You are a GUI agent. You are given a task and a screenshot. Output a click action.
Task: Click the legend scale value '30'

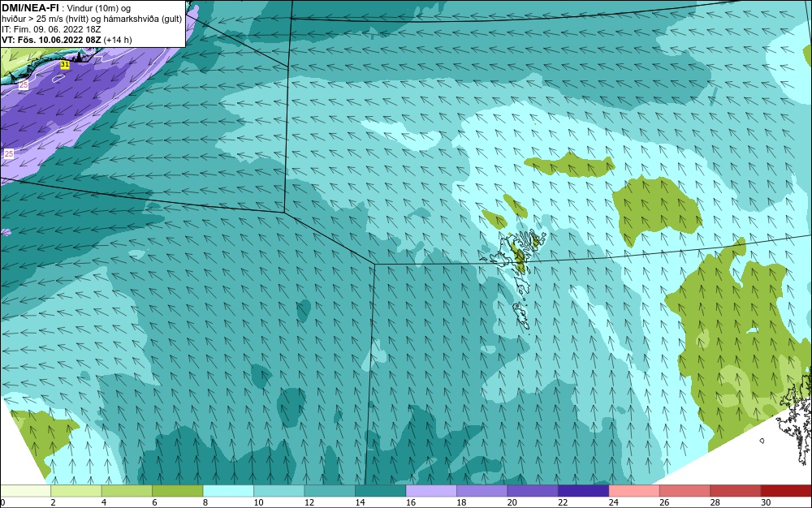[766, 502]
